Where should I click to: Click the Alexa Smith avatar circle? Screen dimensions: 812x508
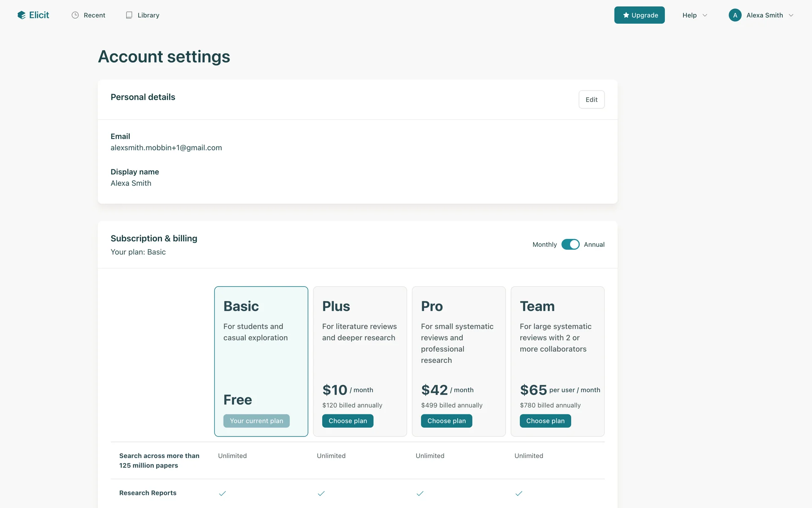point(735,15)
